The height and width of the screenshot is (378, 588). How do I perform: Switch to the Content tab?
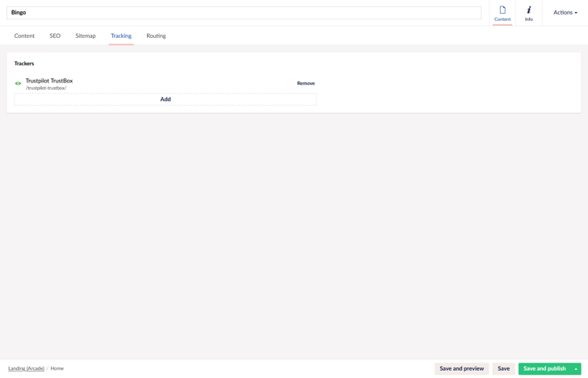click(24, 36)
